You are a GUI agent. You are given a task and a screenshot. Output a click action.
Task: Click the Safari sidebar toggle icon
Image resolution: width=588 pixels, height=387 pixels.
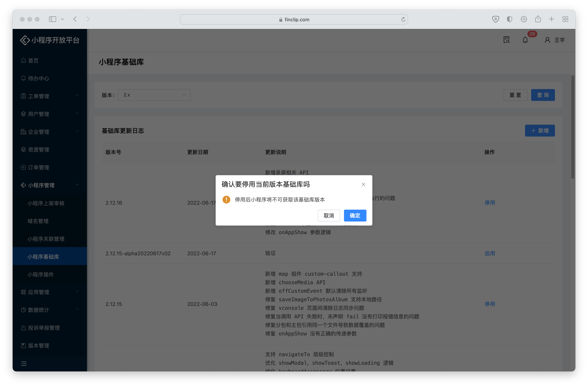point(52,19)
